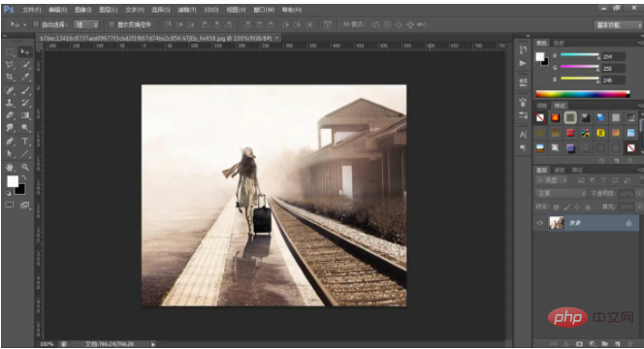Select the Hand tool
This screenshot has height=349, width=644.
click(x=10, y=167)
